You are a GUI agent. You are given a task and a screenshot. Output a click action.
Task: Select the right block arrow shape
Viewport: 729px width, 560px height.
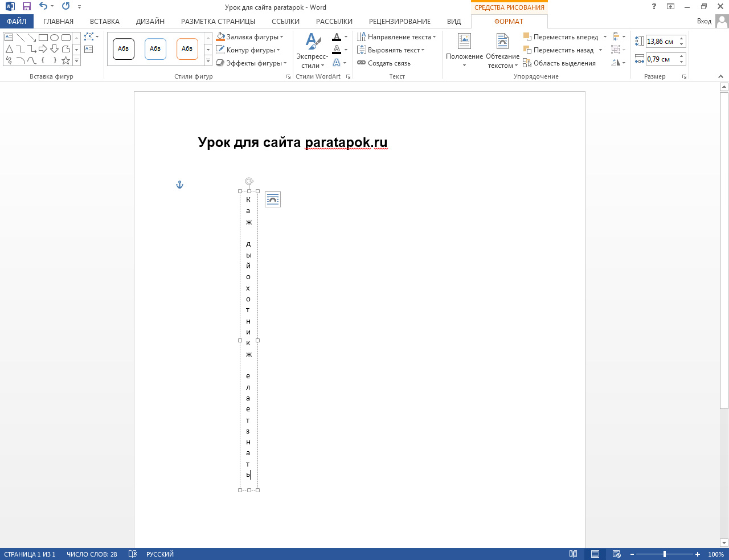43,49
